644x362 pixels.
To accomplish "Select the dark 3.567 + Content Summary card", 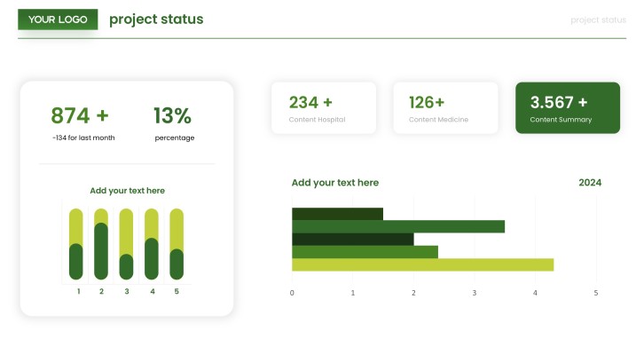I will [x=568, y=107].
